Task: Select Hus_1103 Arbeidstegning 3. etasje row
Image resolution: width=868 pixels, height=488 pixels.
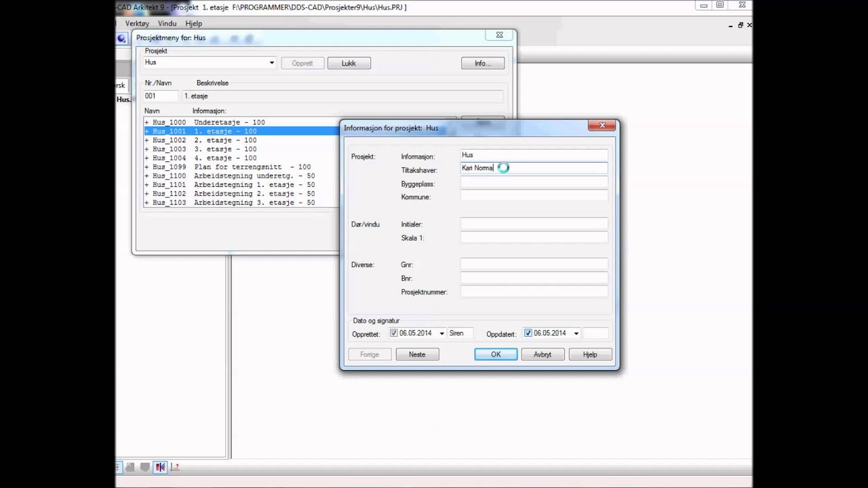Action: 242,202
